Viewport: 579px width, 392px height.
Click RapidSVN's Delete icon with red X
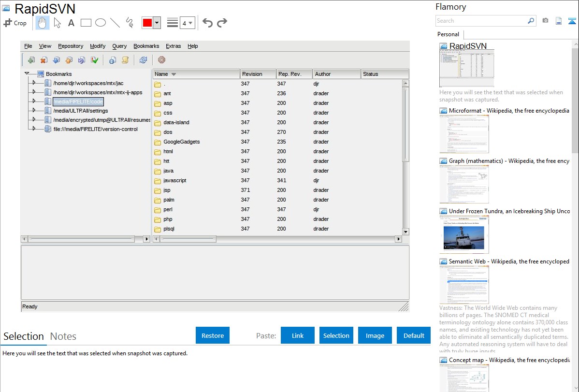coord(44,60)
